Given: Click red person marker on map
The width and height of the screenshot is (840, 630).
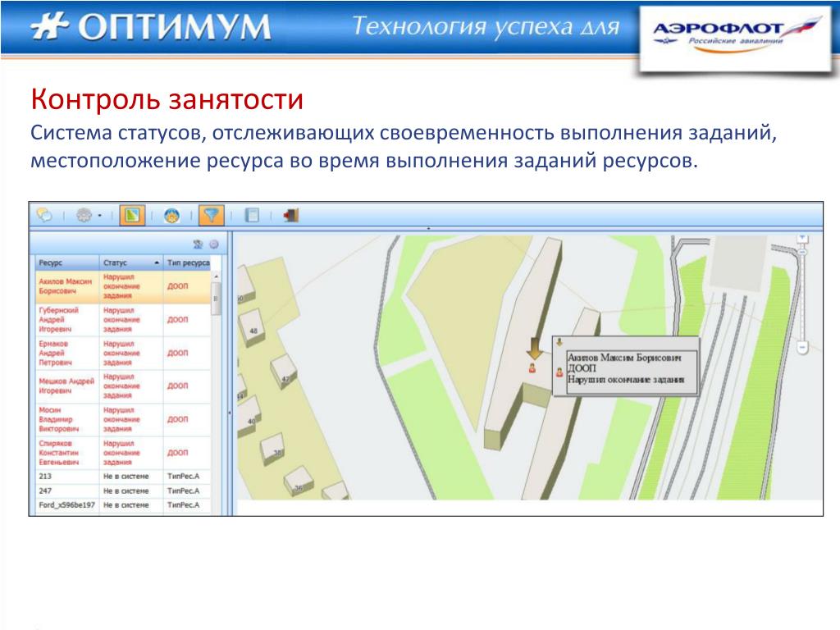Looking at the screenshot, I should (532, 370).
